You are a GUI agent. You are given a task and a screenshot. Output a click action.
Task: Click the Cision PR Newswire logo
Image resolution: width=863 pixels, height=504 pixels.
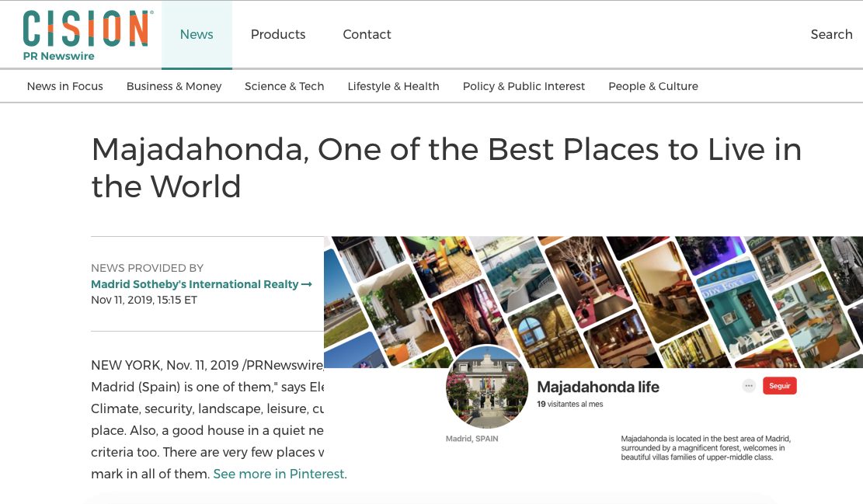pyautogui.click(x=88, y=36)
